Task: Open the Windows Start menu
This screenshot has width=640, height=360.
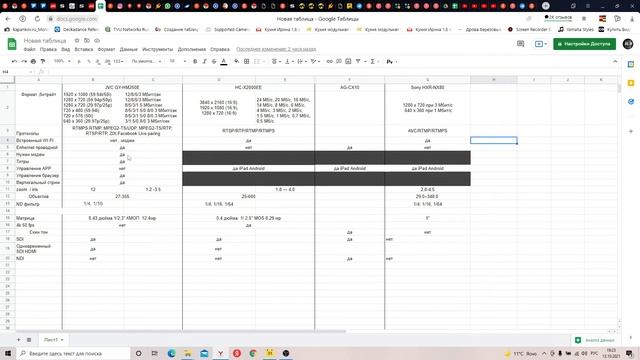Action: pyautogui.click(x=8, y=353)
